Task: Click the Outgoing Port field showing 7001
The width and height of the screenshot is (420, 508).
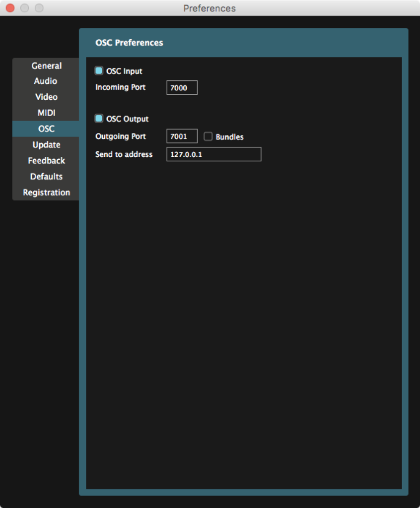Action: coord(182,136)
